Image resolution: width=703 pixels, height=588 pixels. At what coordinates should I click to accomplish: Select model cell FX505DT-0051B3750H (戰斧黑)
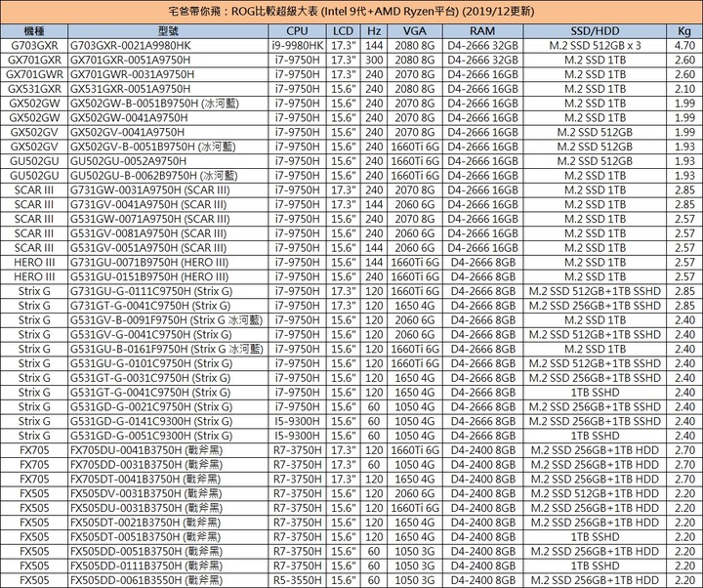click(168, 537)
